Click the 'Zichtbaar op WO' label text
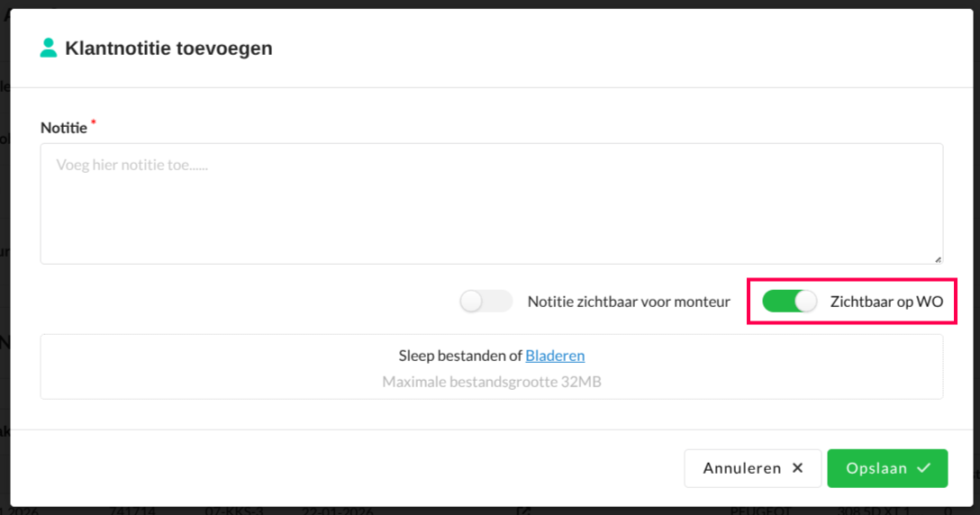980x515 pixels. coord(886,302)
